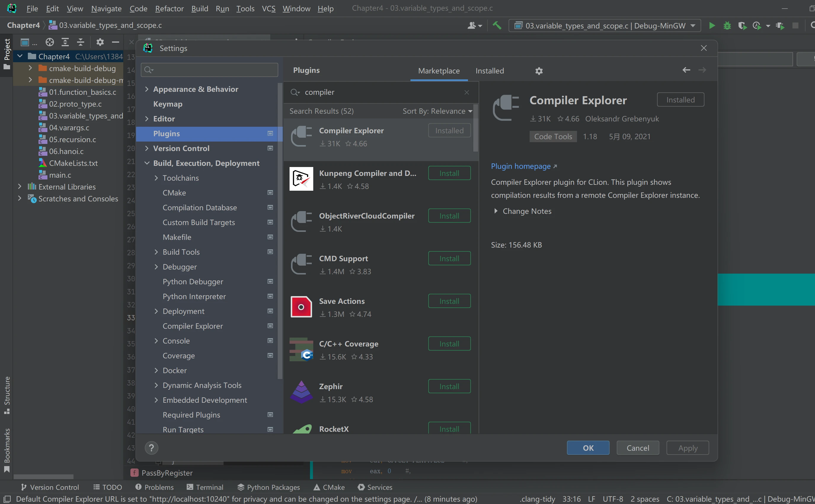Start debugging with the green bug icon
This screenshot has width=815, height=504.
pyautogui.click(x=727, y=26)
